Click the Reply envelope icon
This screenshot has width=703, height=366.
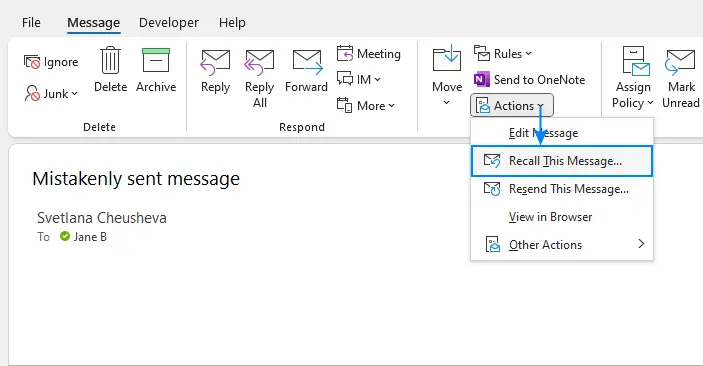click(x=215, y=62)
